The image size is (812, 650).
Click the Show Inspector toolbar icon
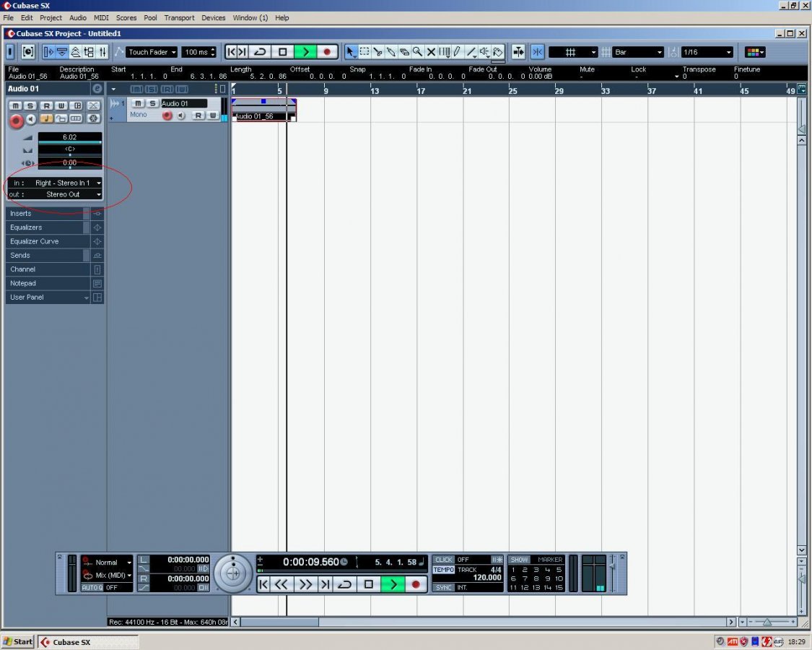coord(48,52)
